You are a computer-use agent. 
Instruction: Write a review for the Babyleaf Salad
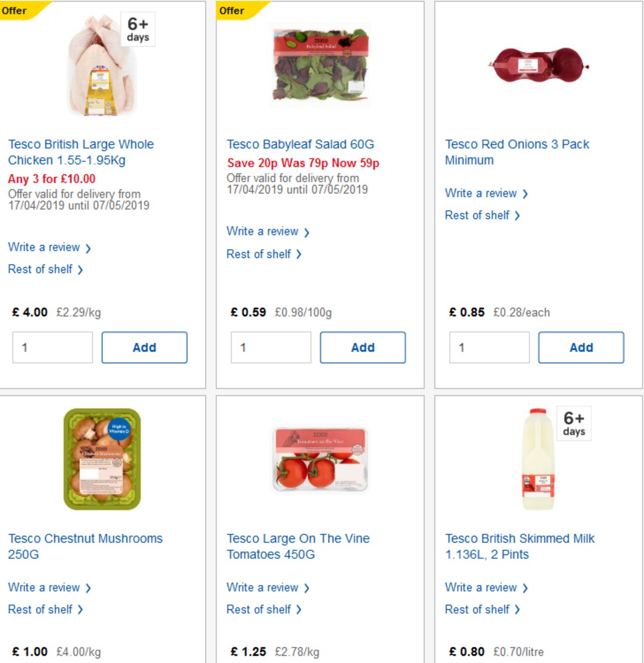[x=262, y=231]
